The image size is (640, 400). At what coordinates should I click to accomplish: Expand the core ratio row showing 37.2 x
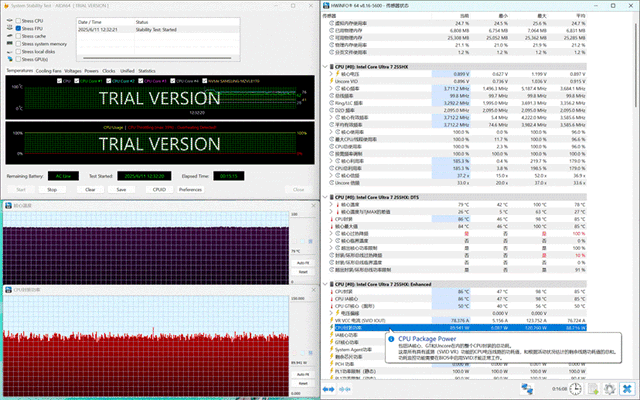(331, 176)
